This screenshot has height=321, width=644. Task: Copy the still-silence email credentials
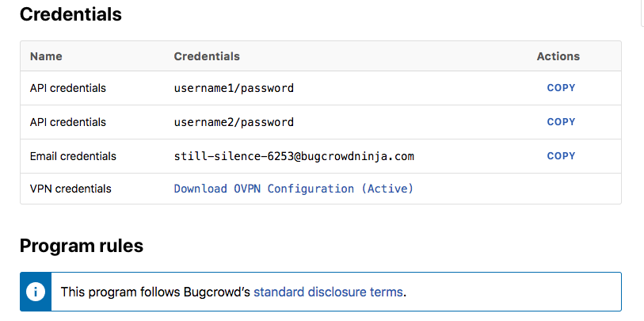(x=561, y=156)
